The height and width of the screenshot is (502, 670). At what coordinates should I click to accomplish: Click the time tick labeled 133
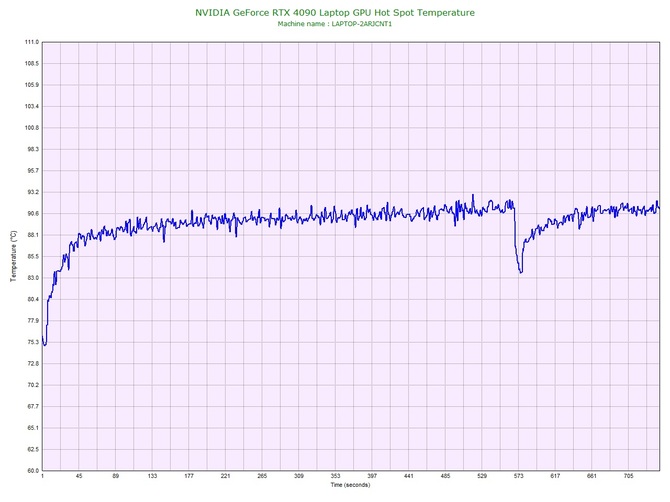(152, 476)
